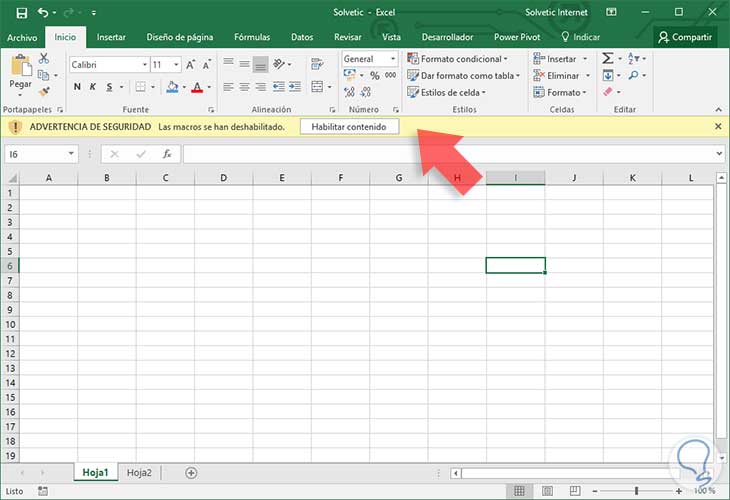Open the Name Box I6 dropdown arrow
Screen dimensions: 730x500
pos(71,153)
